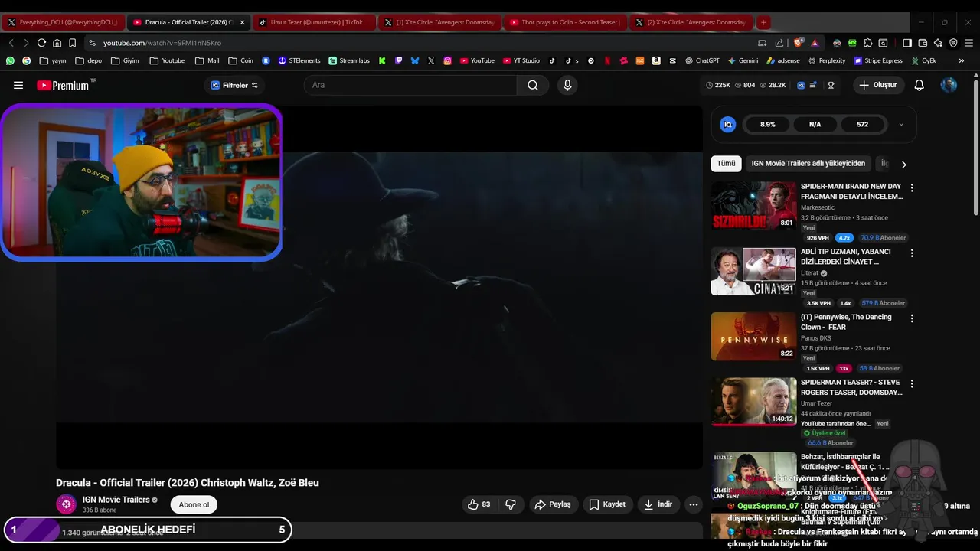Image resolution: width=980 pixels, height=551 pixels.
Task: Start voice search with the microphone
Action: pos(567,85)
